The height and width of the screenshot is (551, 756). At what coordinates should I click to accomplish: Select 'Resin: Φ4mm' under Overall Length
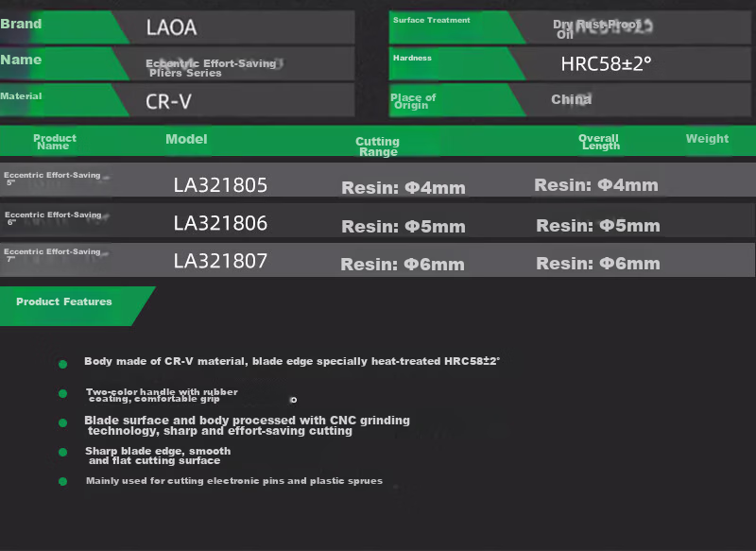[x=596, y=185]
